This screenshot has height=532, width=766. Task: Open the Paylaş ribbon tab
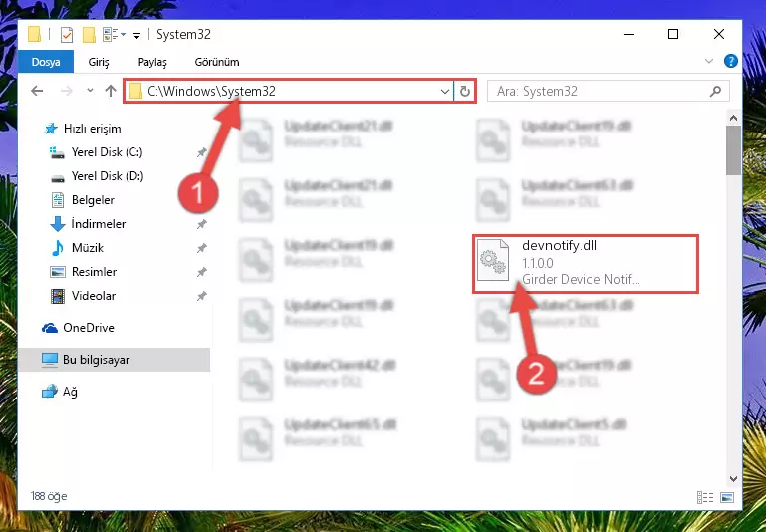152,62
